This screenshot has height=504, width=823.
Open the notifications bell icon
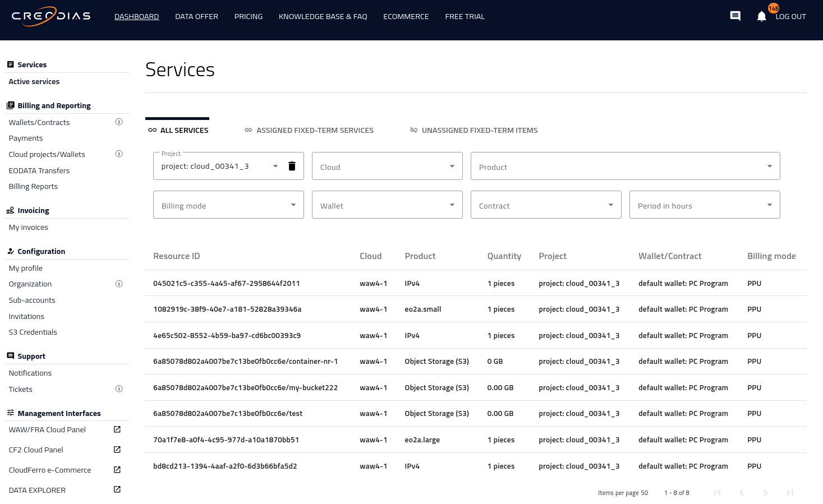(761, 17)
